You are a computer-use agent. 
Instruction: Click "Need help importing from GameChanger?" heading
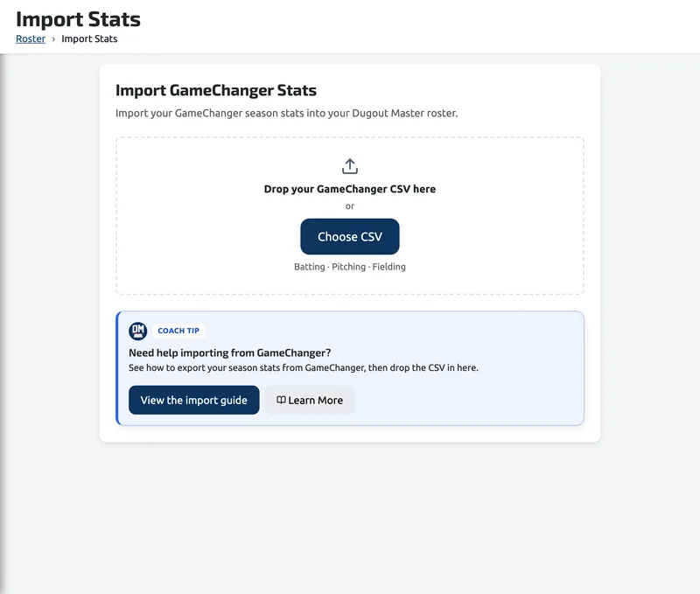[230, 353]
